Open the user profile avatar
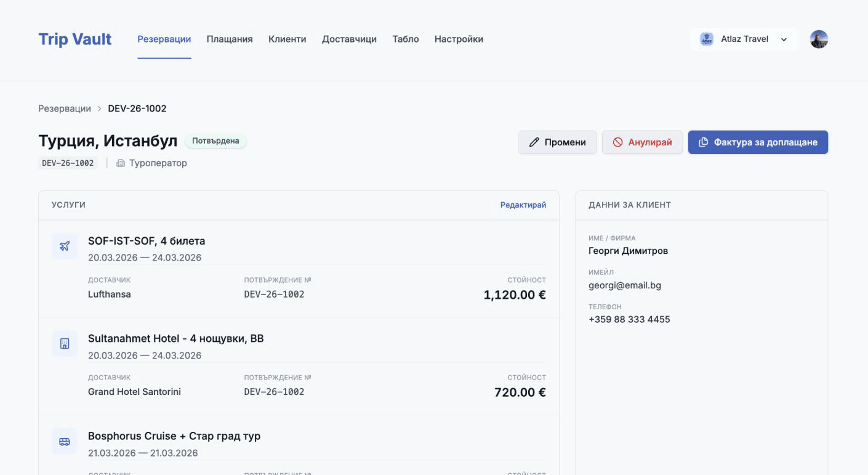This screenshot has width=868, height=475. point(819,39)
